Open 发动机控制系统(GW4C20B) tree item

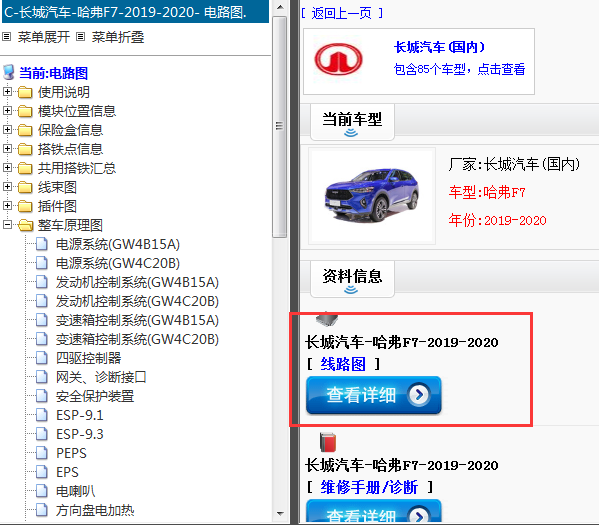click(137, 301)
